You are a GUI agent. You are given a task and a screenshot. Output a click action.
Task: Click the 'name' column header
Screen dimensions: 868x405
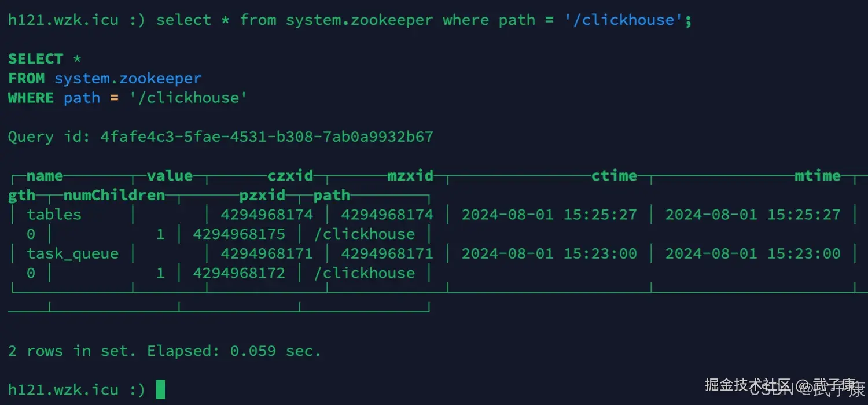[x=45, y=176]
